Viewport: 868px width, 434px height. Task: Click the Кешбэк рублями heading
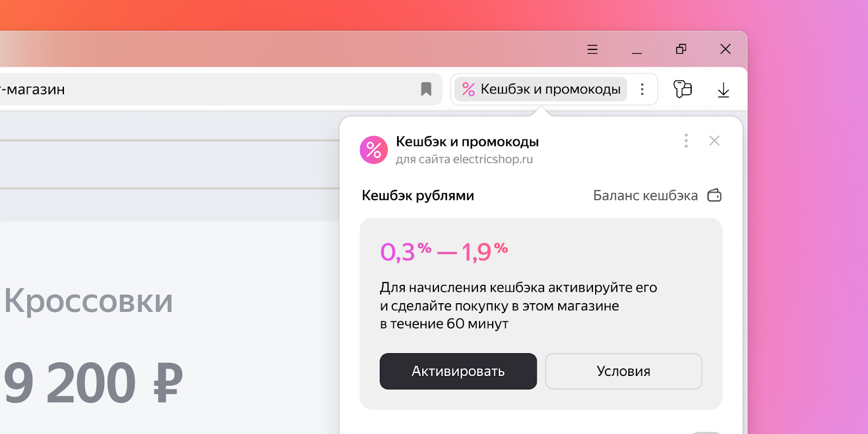(x=418, y=195)
